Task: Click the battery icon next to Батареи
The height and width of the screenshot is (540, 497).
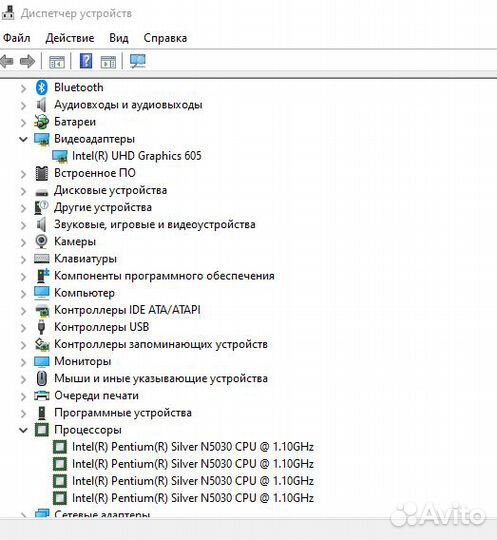Action: coord(41,122)
